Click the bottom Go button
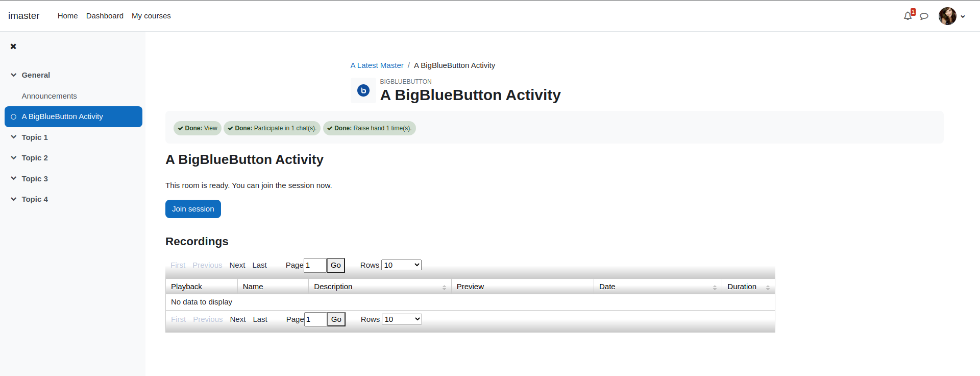980x376 pixels. tap(336, 319)
